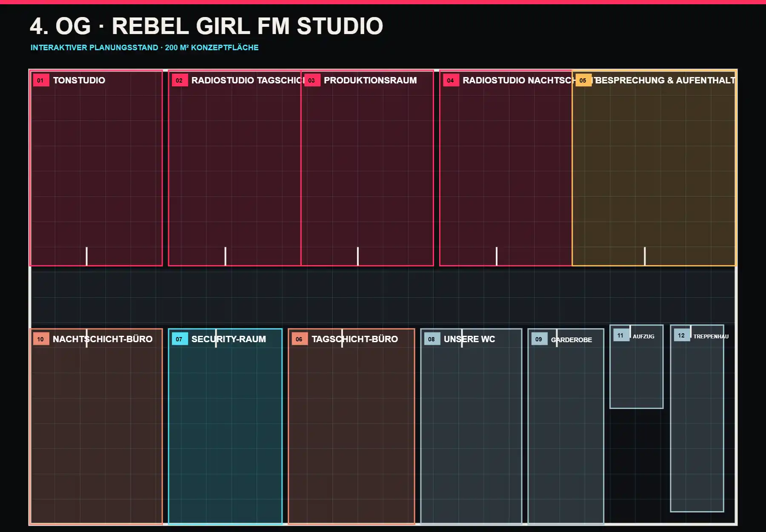The width and height of the screenshot is (766, 532).
Task: Click the 04 badge of Radiostudio Nachtschicht
Action: [451, 80]
